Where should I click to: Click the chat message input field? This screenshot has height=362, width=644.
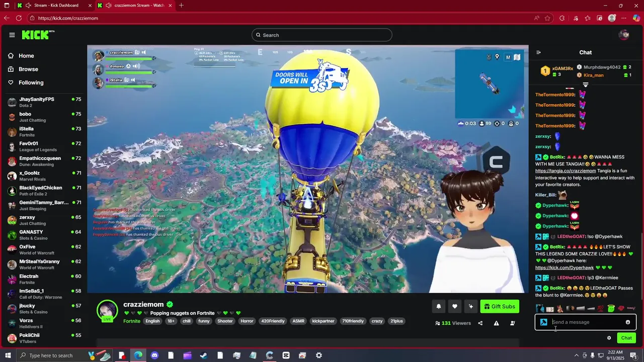click(x=587, y=322)
